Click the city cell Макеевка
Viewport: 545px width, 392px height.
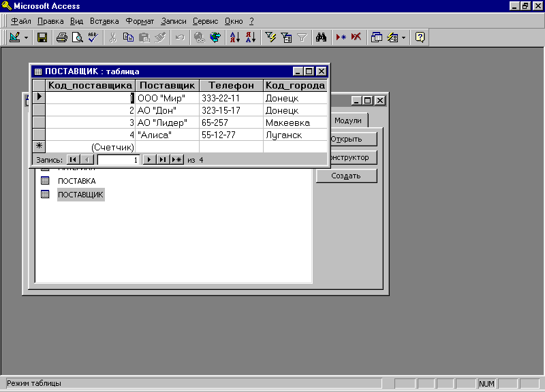(x=295, y=122)
